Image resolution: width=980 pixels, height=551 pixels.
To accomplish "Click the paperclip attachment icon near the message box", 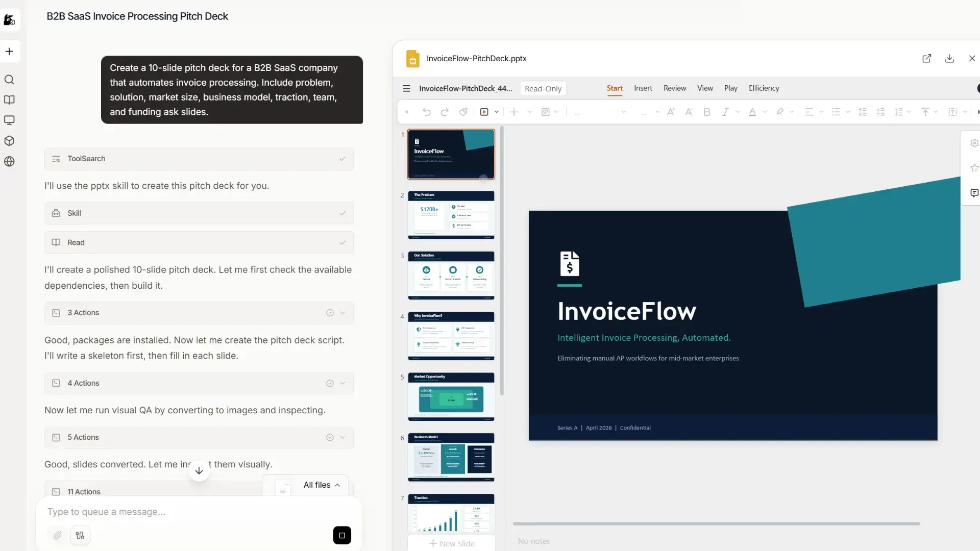I will pos(58,535).
